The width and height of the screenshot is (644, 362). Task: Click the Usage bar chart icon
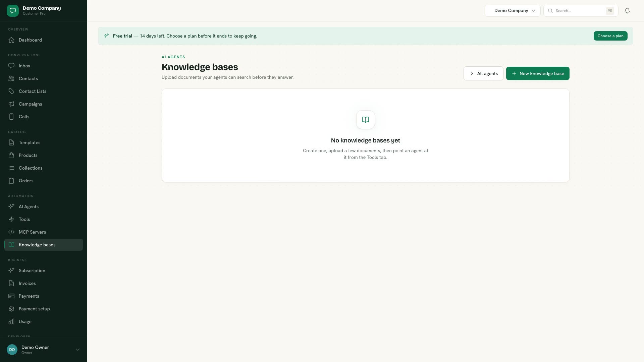pos(11,321)
